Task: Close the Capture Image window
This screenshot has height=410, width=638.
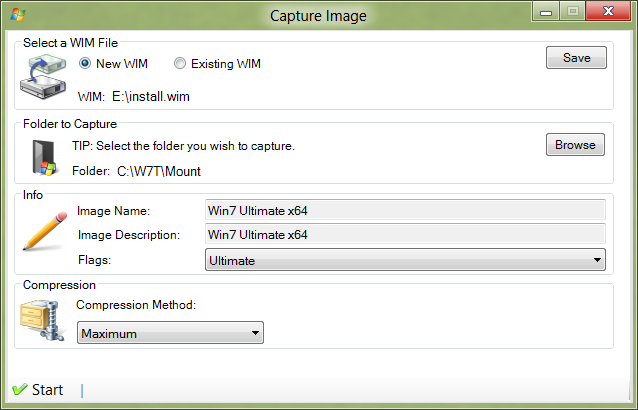Action: (608, 11)
